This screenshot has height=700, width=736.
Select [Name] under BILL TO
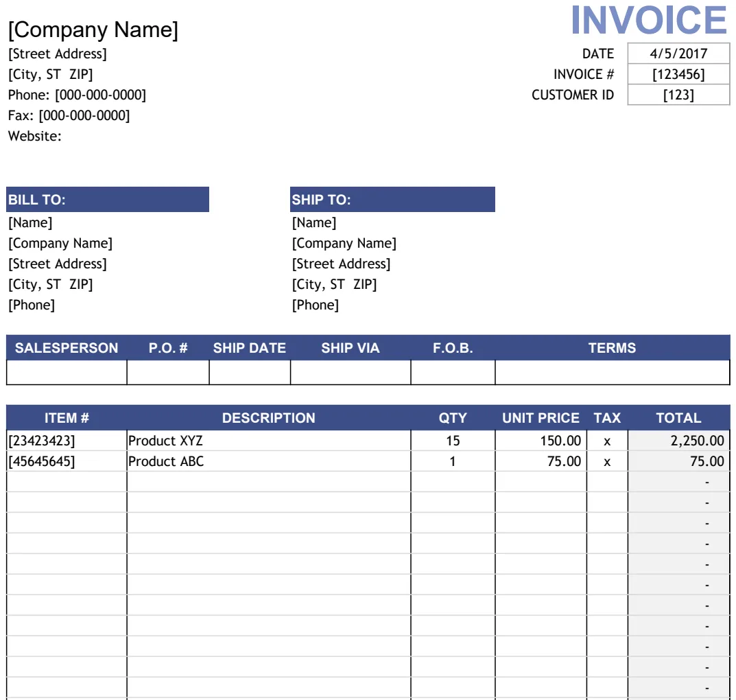[x=30, y=222]
